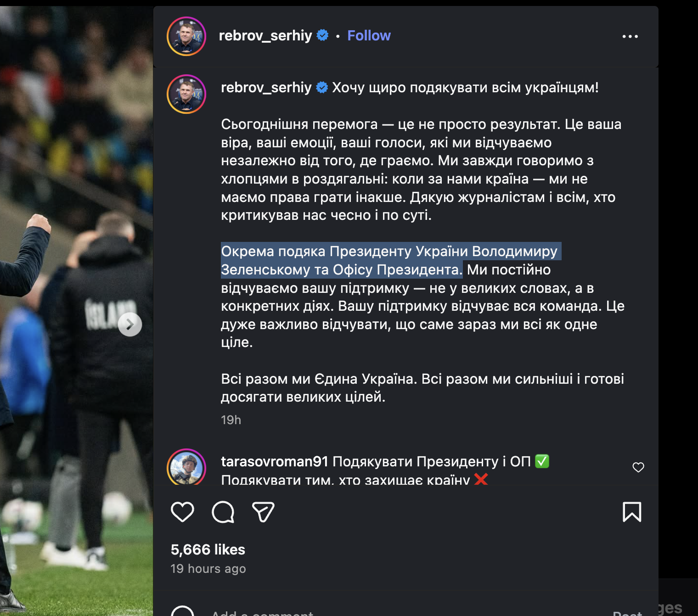Click the "19 hours ago" timestamp
Image resolution: width=698 pixels, height=616 pixels.
[x=208, y=569]
